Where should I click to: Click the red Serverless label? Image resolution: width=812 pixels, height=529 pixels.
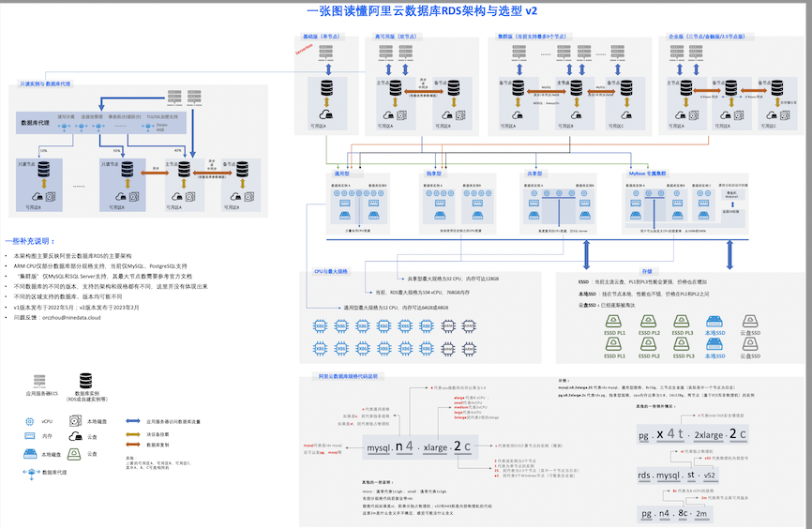pos(305,49)
